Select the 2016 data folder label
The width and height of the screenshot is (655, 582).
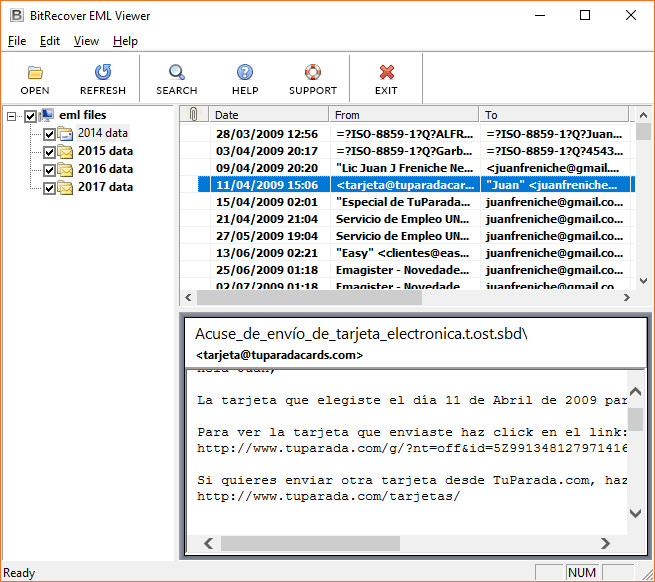tap(105, 169)
